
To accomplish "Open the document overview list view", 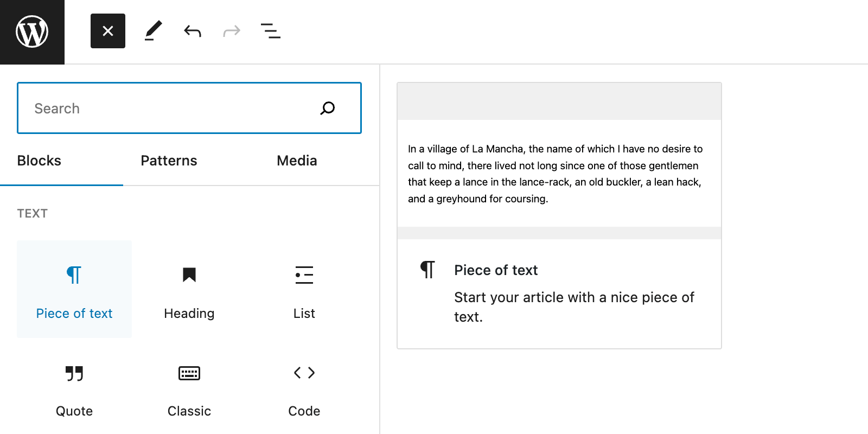I will click(271, 31).
